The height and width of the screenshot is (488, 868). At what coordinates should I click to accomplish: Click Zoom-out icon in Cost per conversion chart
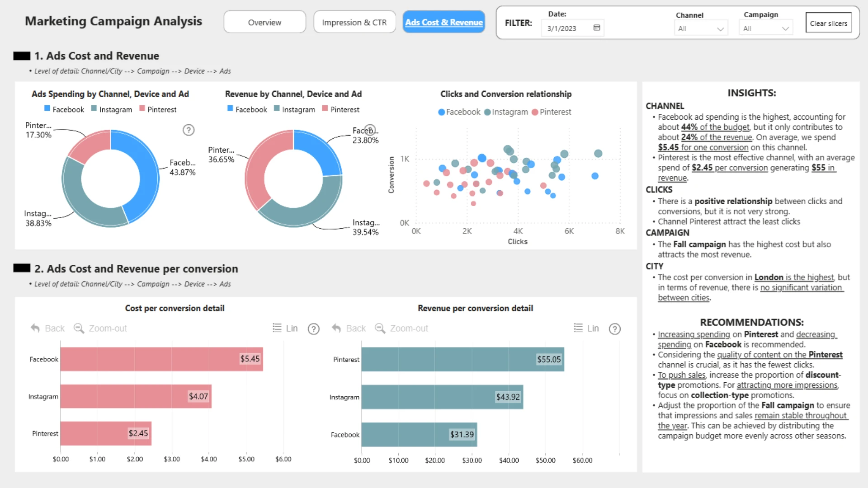click(79, 328)
